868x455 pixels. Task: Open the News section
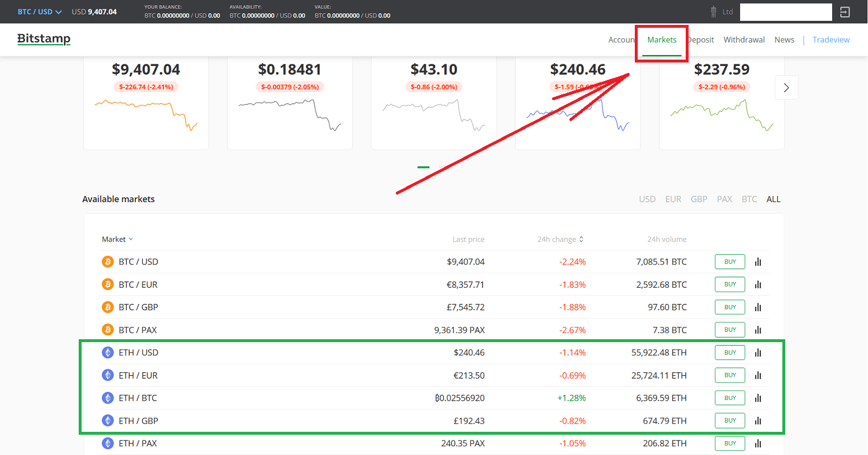(784, 40)
